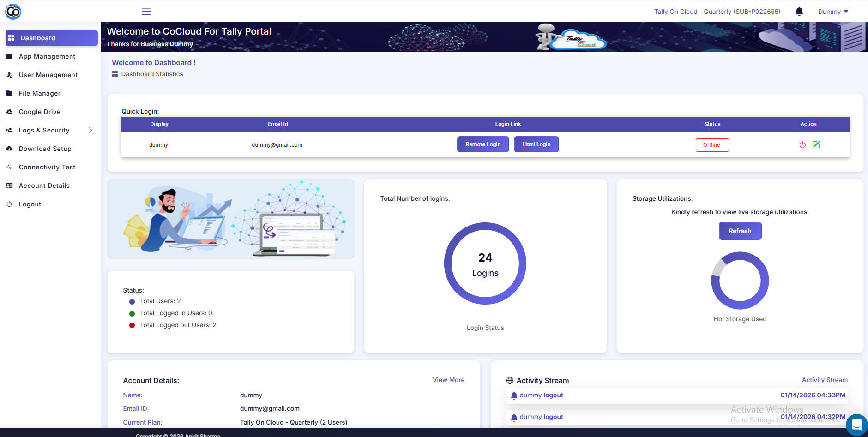Click the Dashboard Statistics grid icon
This screenshot has width=868, height=437.
coord(115,74)
